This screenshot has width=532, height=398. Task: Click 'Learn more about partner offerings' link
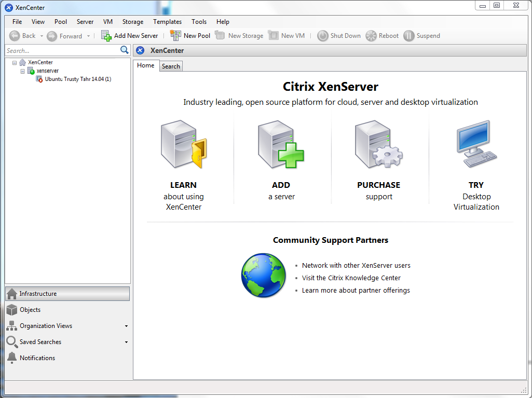pos(356,291)
